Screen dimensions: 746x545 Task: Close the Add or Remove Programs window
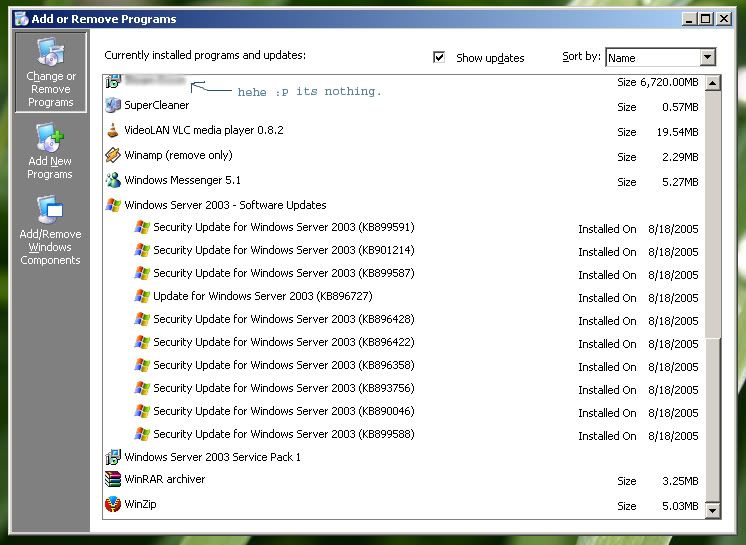(724, 19)
